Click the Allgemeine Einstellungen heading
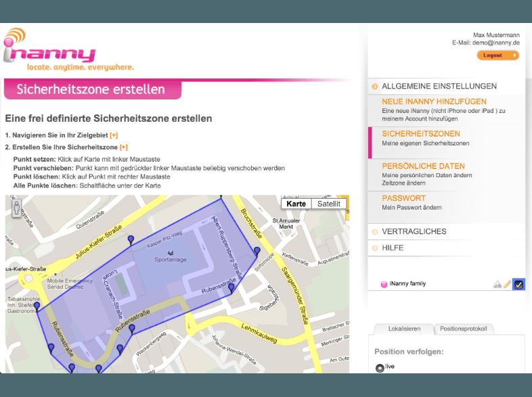The width and height of the screenshot is (532, 397). tap(439, 87)
